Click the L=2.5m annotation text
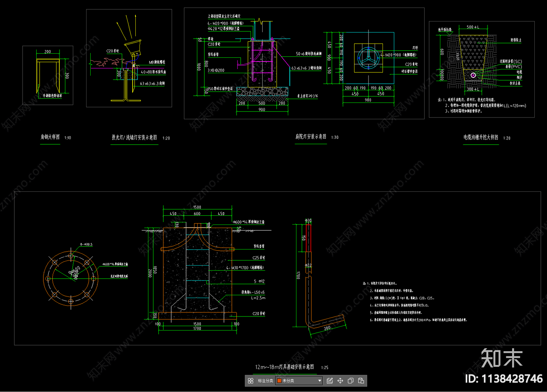This screenshot has width=547, height=392. pos(258,298)
